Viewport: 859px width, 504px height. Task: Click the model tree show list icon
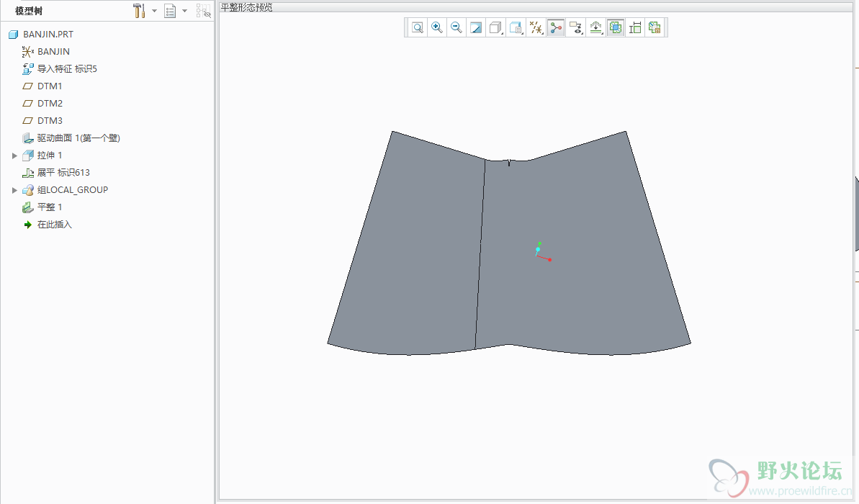click(x=171, y=11)
